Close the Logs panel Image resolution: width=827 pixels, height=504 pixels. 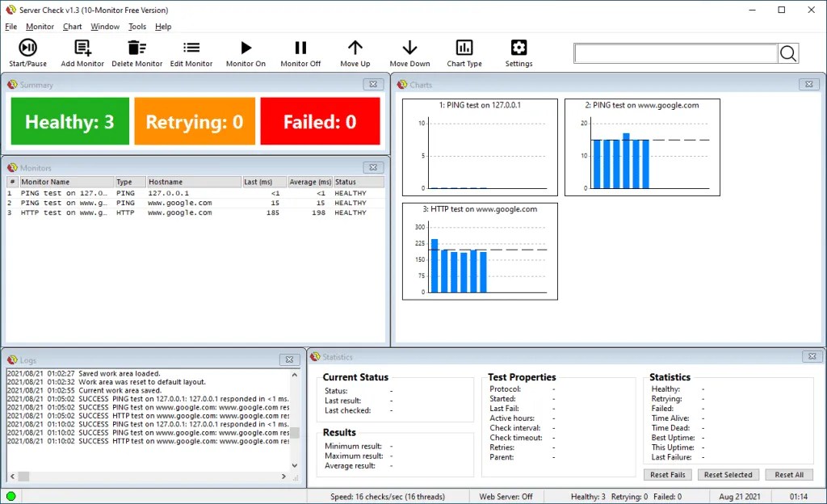tap(289, 359)
